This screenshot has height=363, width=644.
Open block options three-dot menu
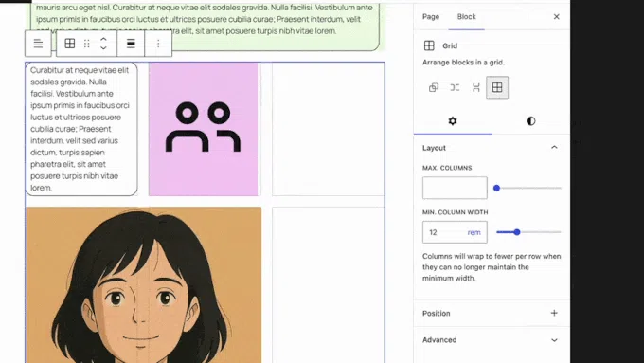[158, 44]
